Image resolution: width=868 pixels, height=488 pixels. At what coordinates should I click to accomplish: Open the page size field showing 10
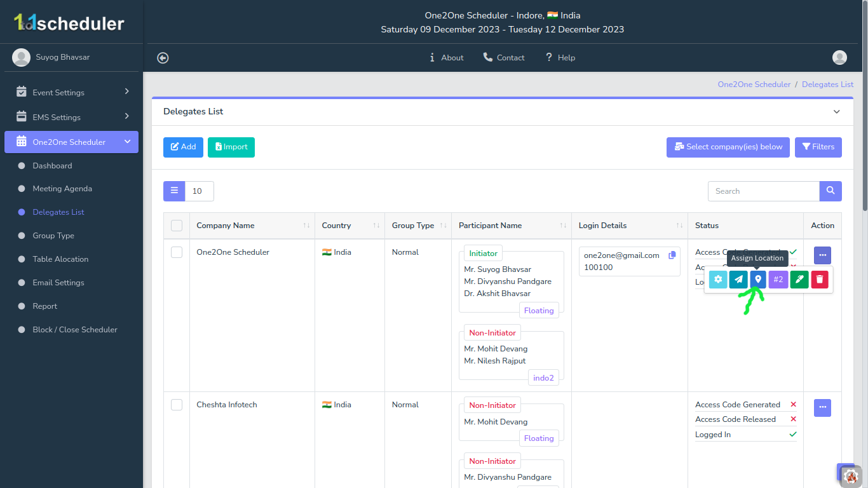(200, 191)
